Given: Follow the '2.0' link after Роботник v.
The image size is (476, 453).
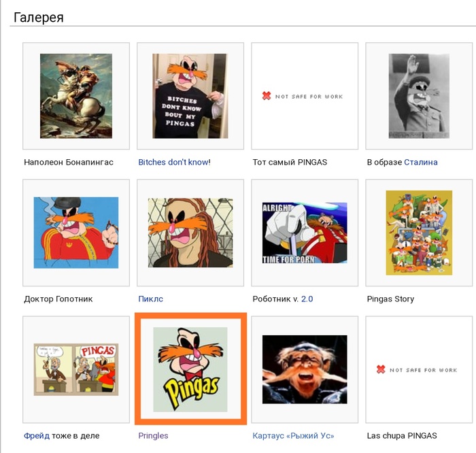Looking at the screenshot, I should [x=307, y=299].
